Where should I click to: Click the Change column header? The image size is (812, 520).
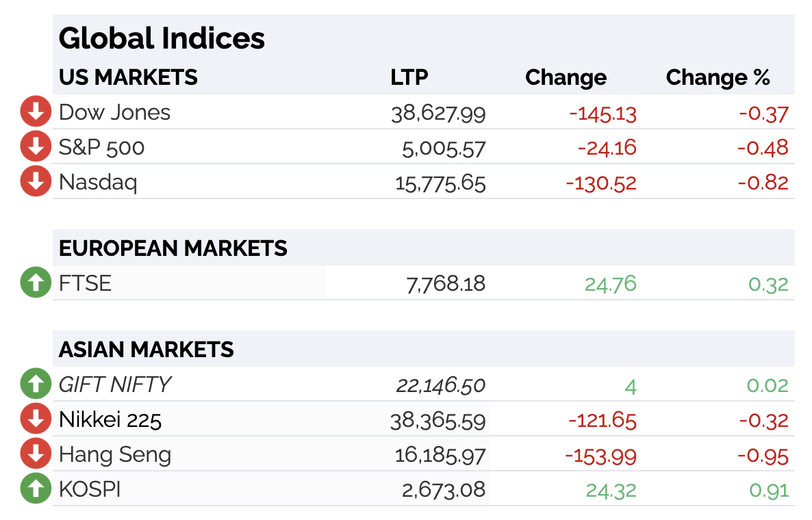(566, 77)
